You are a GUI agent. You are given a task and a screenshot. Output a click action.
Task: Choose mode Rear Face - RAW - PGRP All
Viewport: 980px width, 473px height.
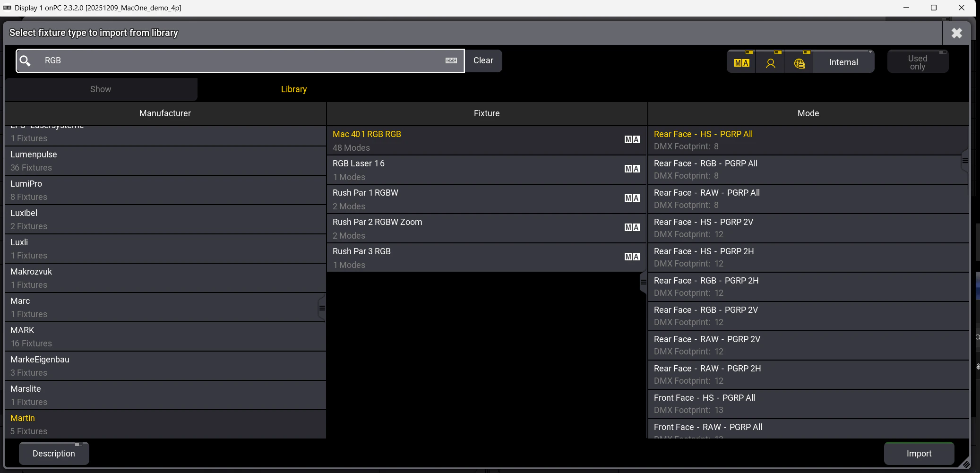808,199
